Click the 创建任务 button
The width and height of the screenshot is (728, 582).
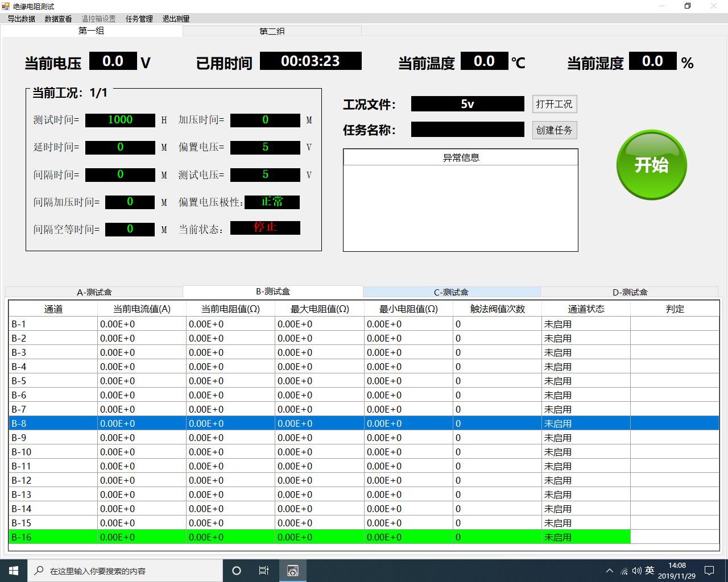coord(554,130)
